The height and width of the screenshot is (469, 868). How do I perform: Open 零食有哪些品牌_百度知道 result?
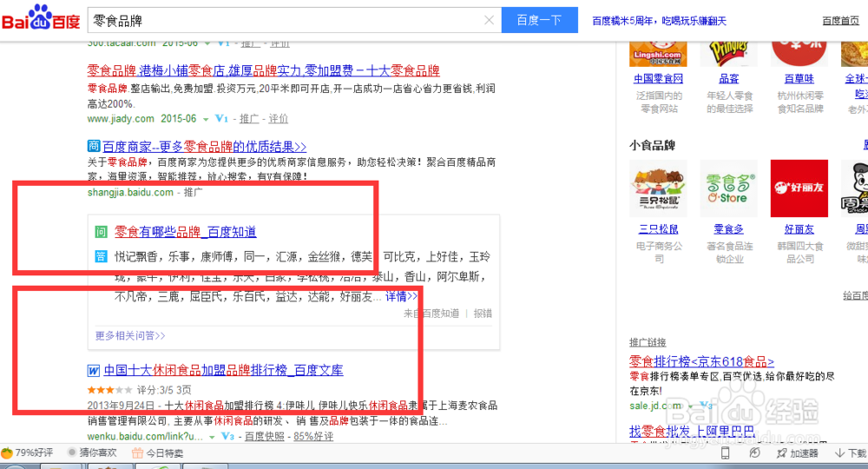[186, 232]
